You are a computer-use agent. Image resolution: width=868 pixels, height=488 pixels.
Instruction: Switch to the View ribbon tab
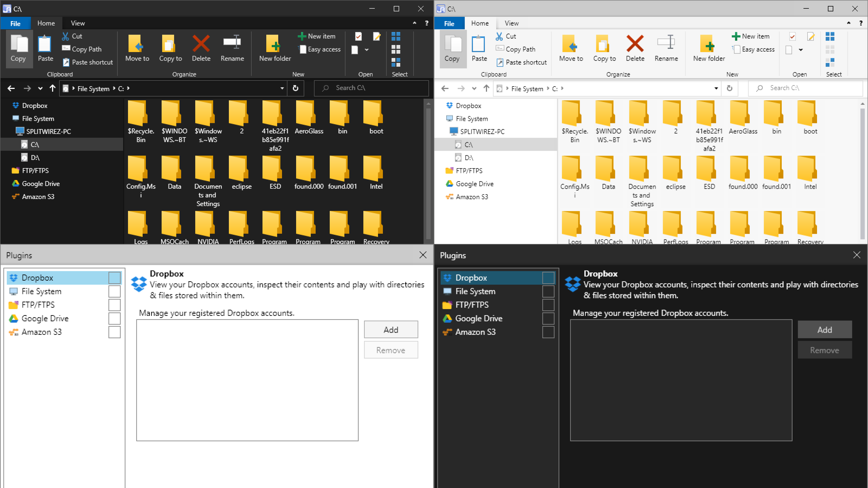click(x=77, y=23)
